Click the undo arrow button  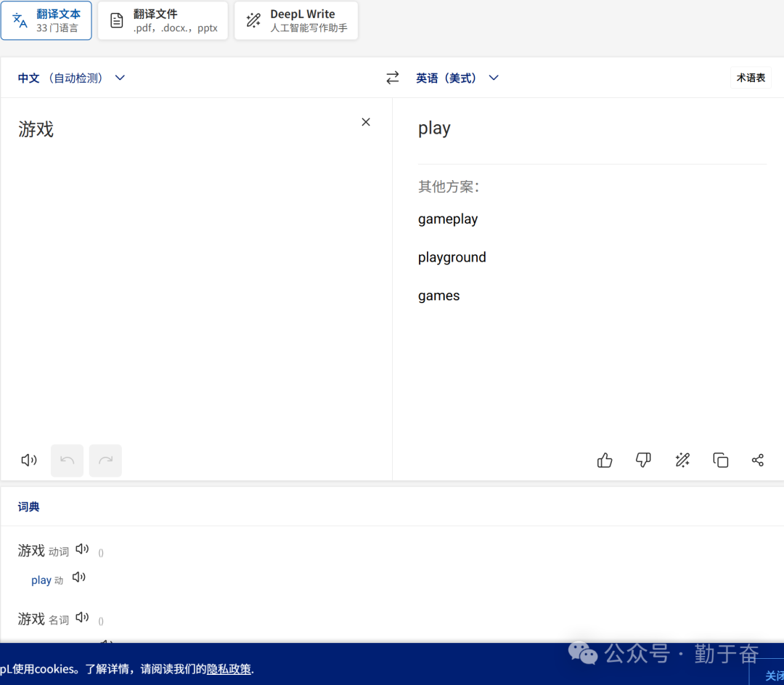pos(67,460)
